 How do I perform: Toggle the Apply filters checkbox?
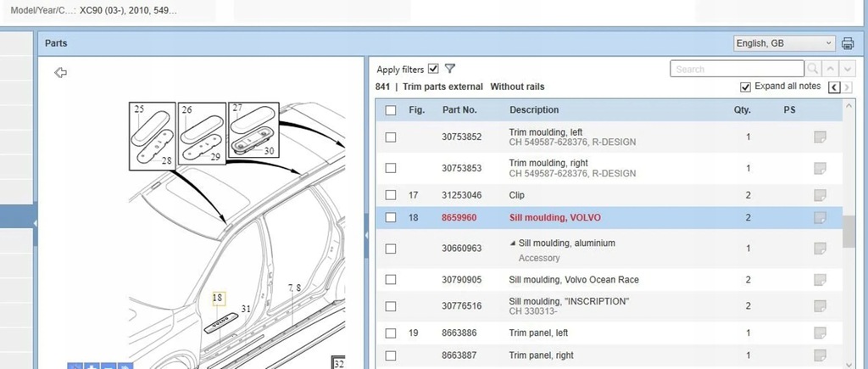433,69
